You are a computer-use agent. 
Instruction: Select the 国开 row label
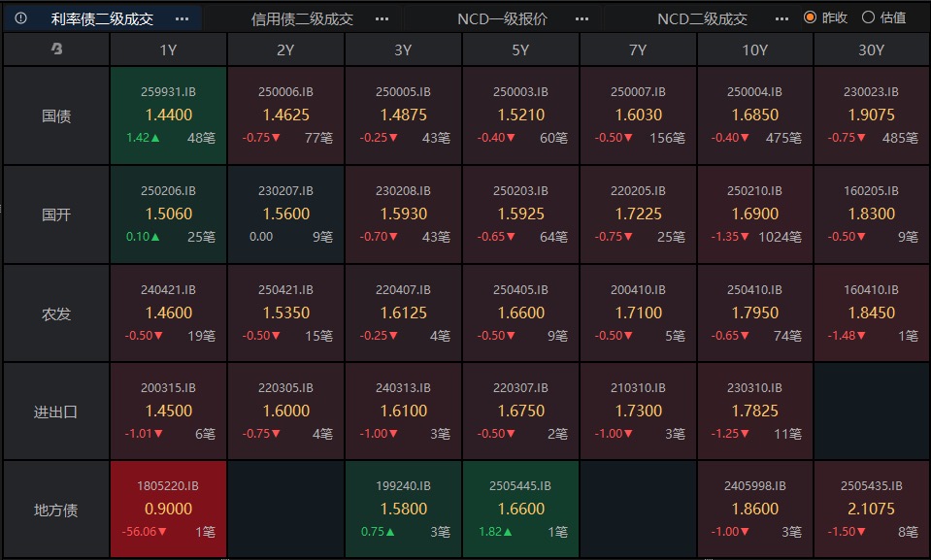(x=56, y=214)
